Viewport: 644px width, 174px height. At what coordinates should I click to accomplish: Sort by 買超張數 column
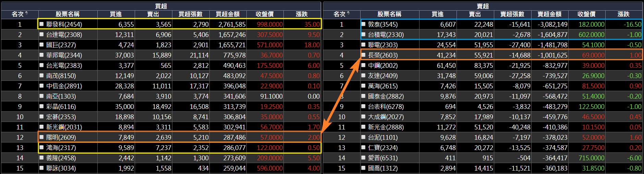(191, 14)
